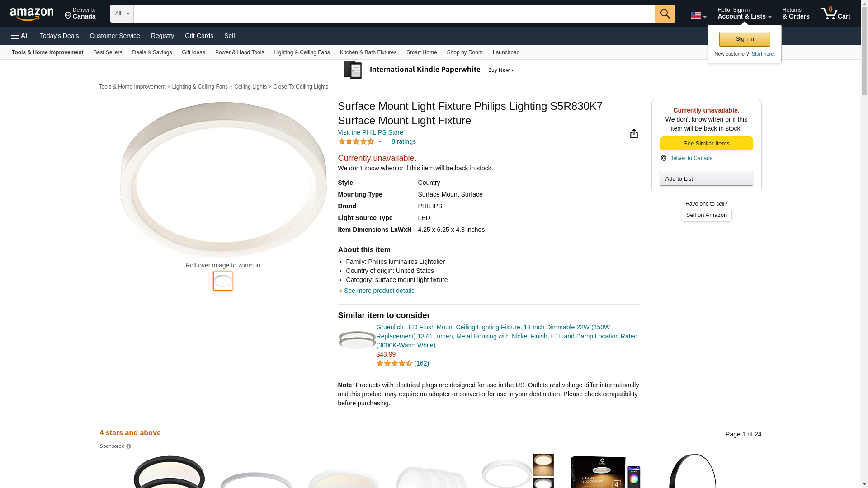The width and height of the screenshot is (868, 488).
Task: Click the share icon beside product title
Action: pyautogui.click(x=634, y=133)
